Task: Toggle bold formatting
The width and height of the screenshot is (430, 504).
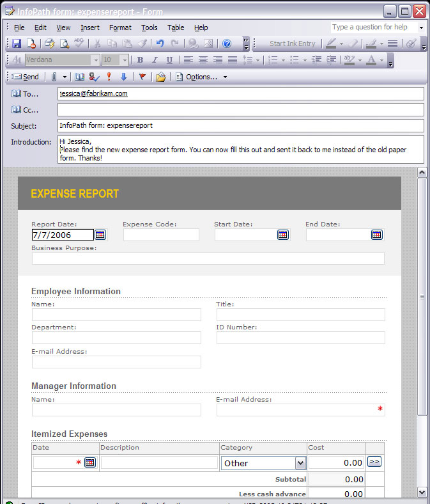Action: point(140,60)
